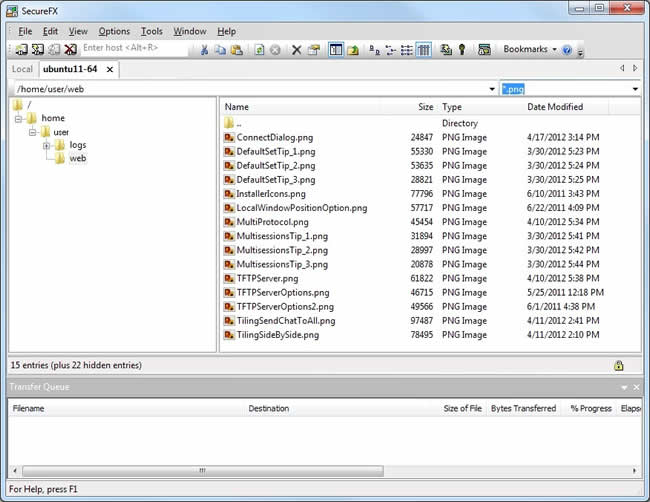650x502 pixels.
Task: Click the Disconnect icon with red X
Action: (70, 49)
